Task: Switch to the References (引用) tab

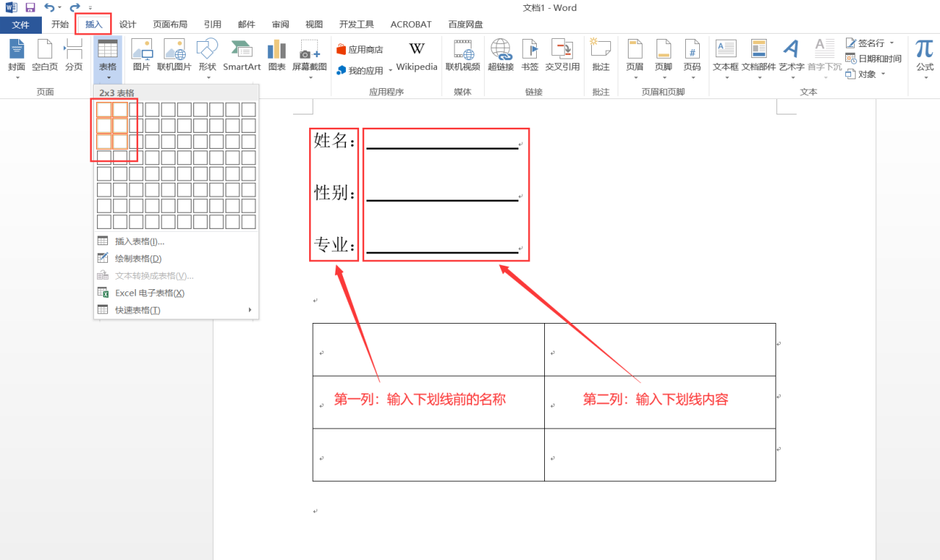Action: point(212,25)
